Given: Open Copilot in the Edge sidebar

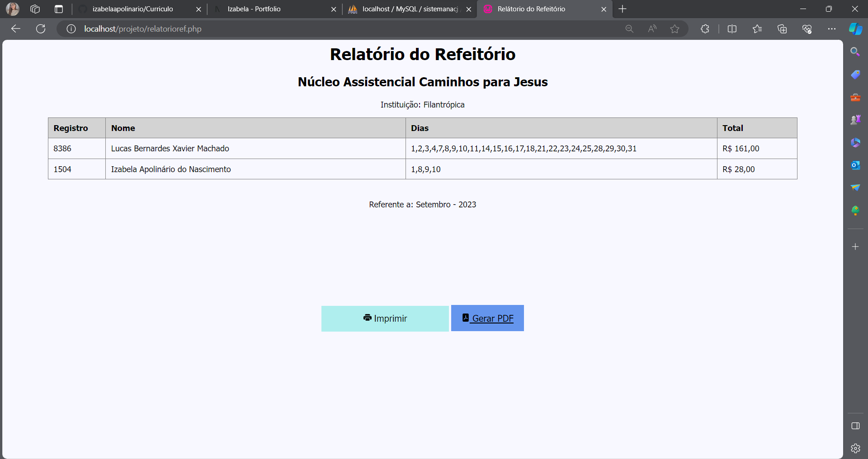Looking at the screenshot, I should point(855,29).
